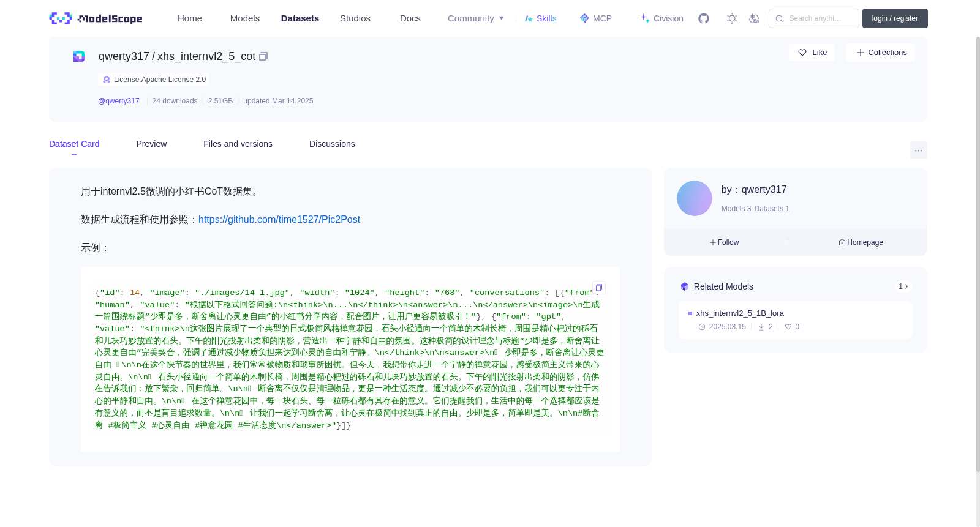
Task: Switch to Files and versions tab
Action: coord(238,144)
